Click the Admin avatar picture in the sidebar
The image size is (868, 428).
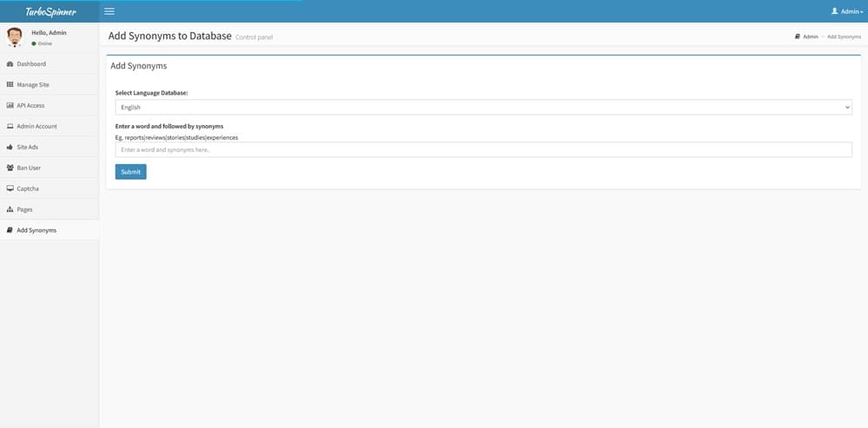pos(15,36)
